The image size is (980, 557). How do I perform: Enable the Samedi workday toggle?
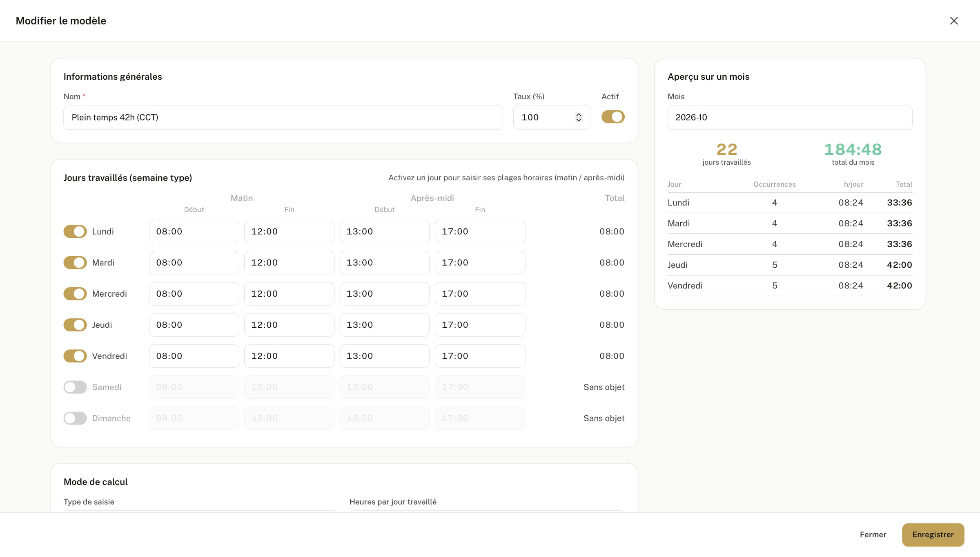[x=75, y=387]
